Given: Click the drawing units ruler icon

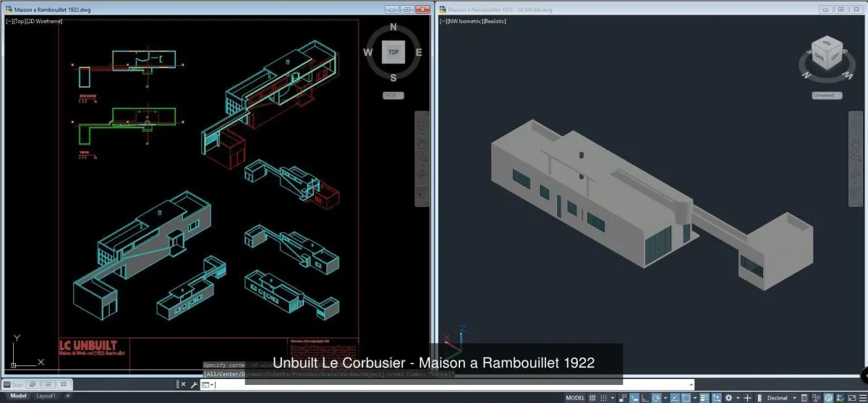Looking at the screenshot, I should [x=759, y=397].
